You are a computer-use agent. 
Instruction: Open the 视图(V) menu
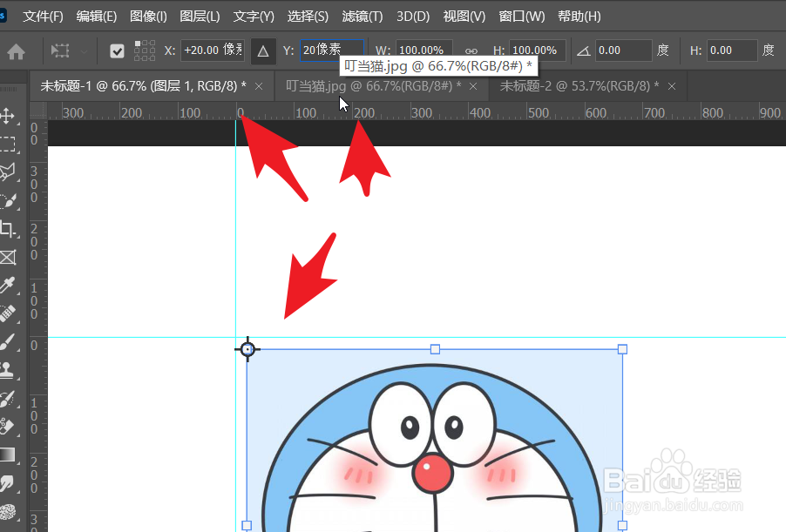click(464, 17)
